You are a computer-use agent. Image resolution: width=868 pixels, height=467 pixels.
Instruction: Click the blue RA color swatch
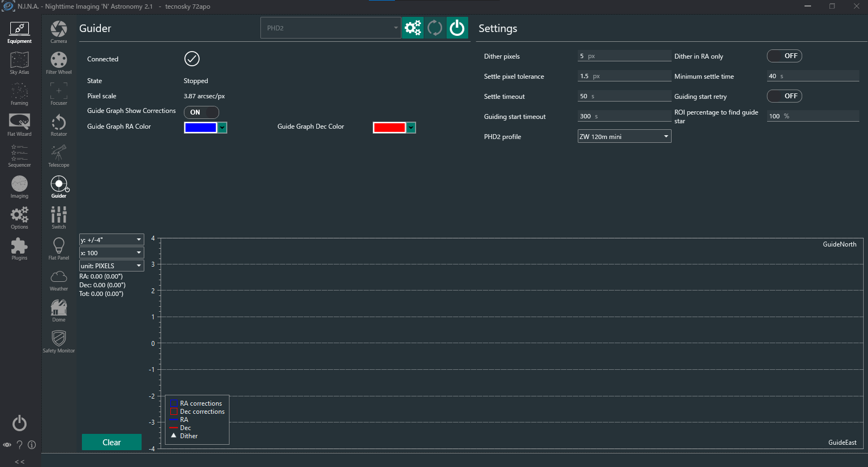pyautogui.click(x=201, y=128)
